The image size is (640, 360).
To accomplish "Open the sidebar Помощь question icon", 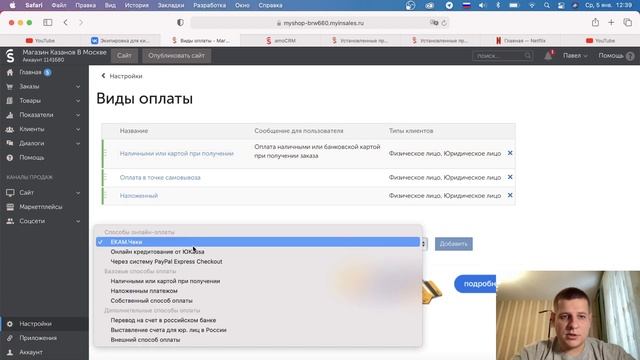I will click(x=10, y=158).
